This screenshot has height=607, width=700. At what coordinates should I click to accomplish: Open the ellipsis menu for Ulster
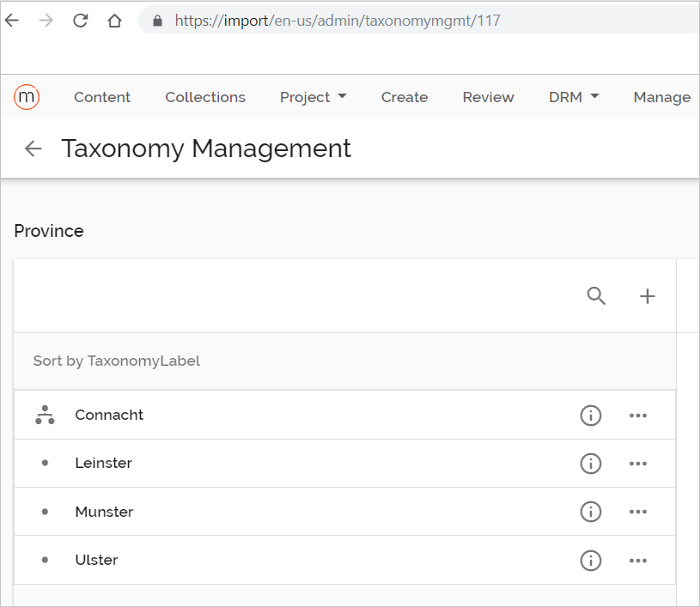(x=638, y=561)
